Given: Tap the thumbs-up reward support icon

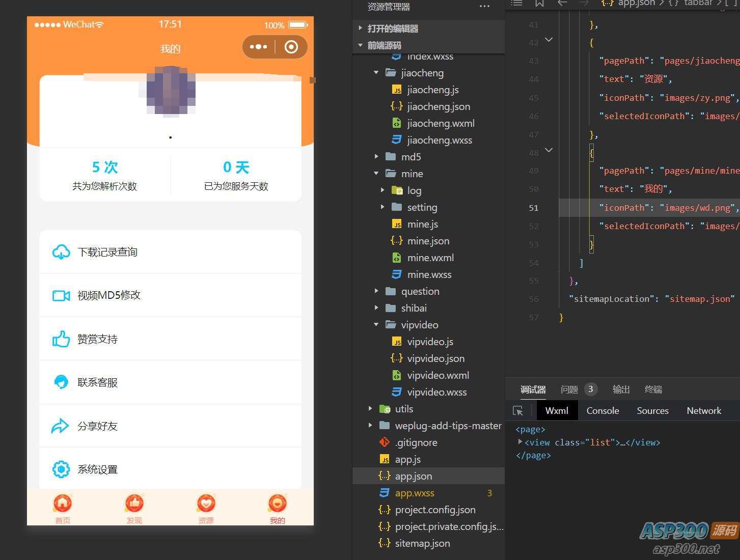Looking at the screenshot, I should tap(61, 339).
